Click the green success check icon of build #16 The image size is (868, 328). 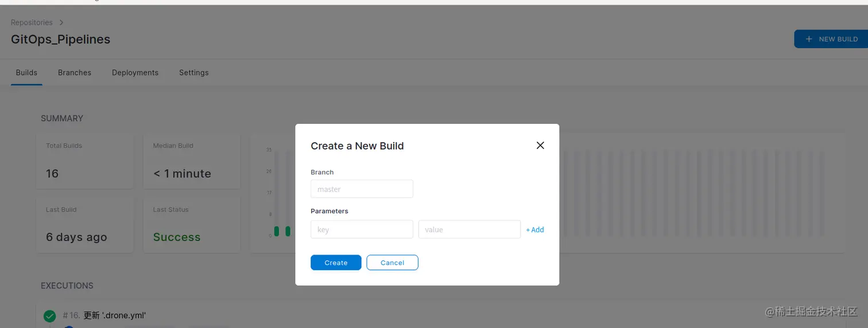click(50, 316)
